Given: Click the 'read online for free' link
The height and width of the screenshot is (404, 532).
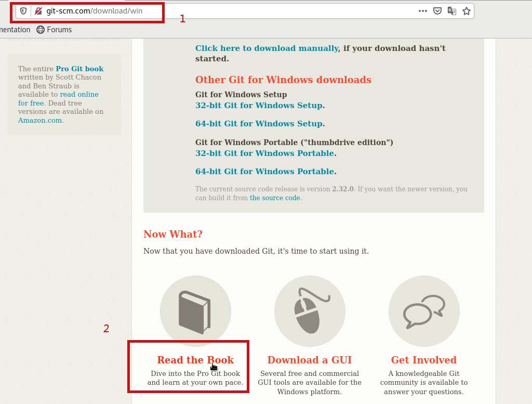Looking at the screenshot, I should point(58,98).
